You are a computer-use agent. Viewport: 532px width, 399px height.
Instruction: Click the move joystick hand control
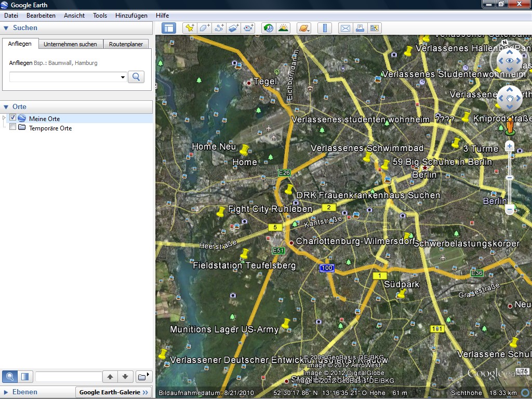[509, 98]
